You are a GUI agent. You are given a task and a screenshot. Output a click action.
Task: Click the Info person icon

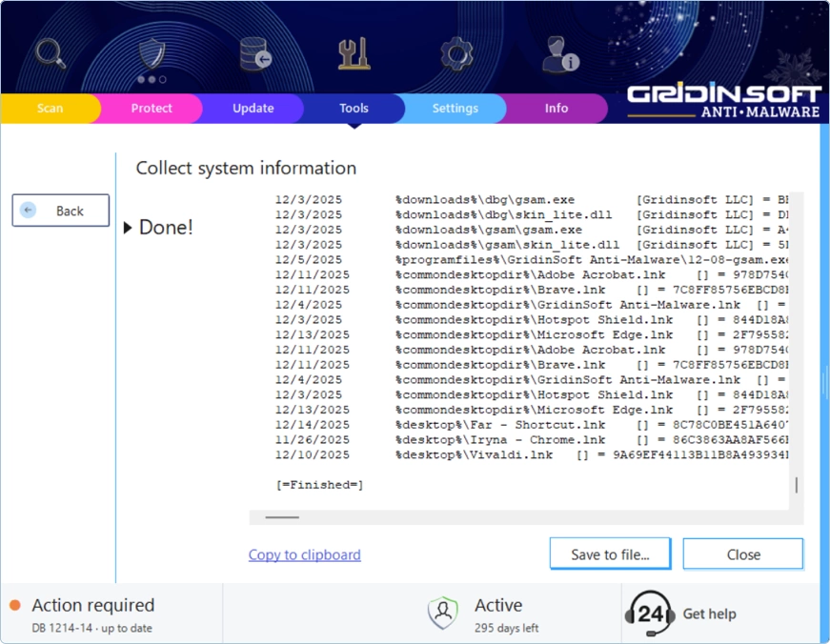[557, 52]
